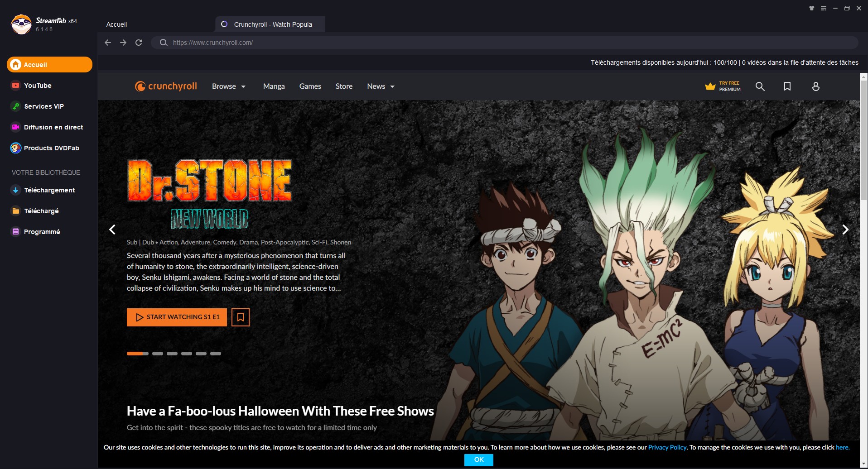
Task: Reload the Crunchyroll page
Action: 139,43
